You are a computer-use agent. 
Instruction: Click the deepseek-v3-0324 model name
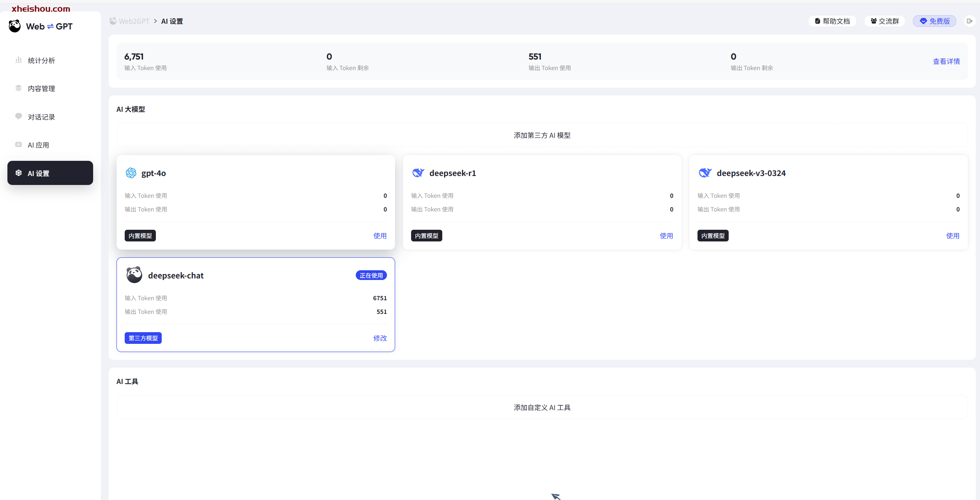click(751, 173)
